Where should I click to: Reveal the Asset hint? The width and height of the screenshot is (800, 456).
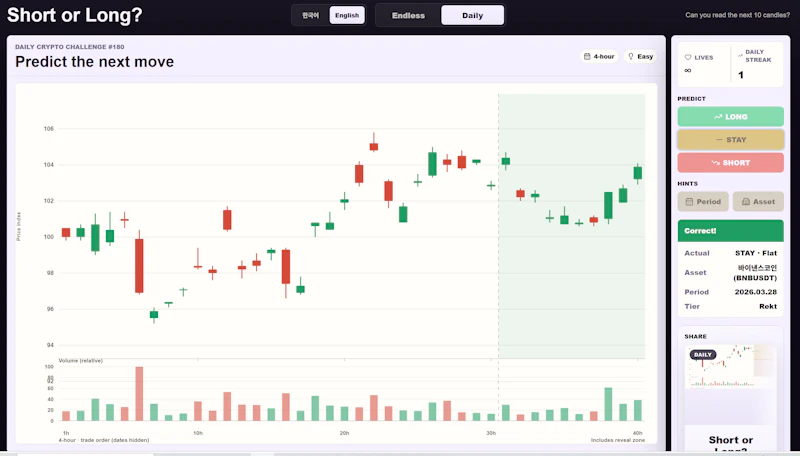(x=758, y=201)
